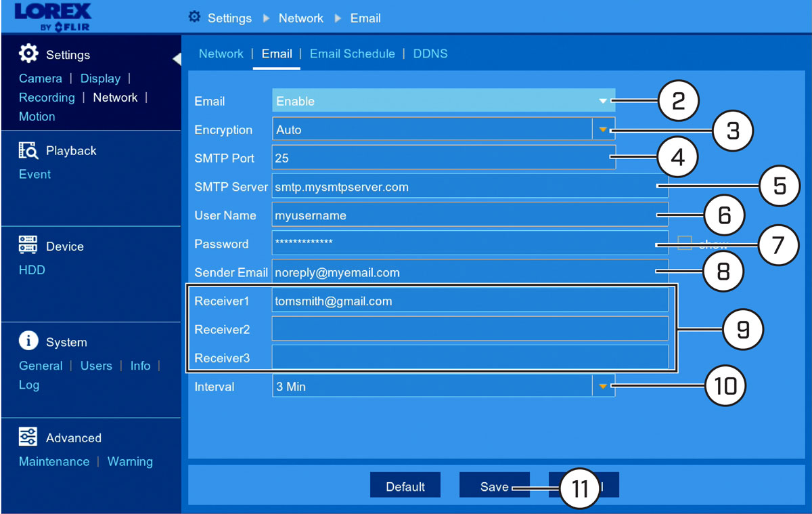Open Motion settings in the sidebar
812x514 pixels.
37,116
